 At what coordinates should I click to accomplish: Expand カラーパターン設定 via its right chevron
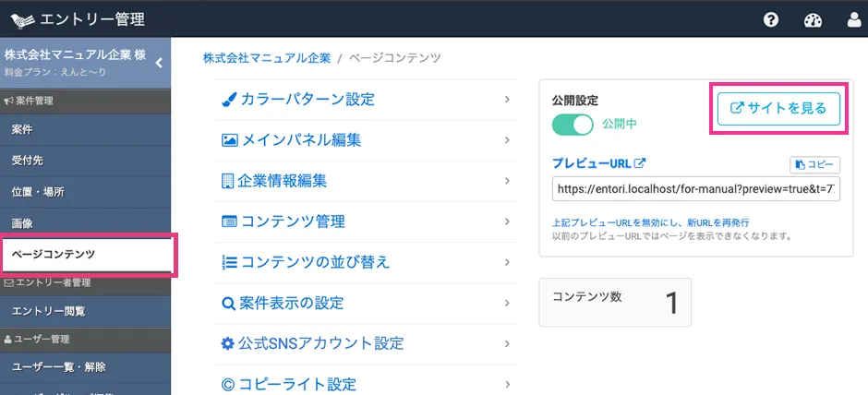pyautogui.click(x=507, y=100)
